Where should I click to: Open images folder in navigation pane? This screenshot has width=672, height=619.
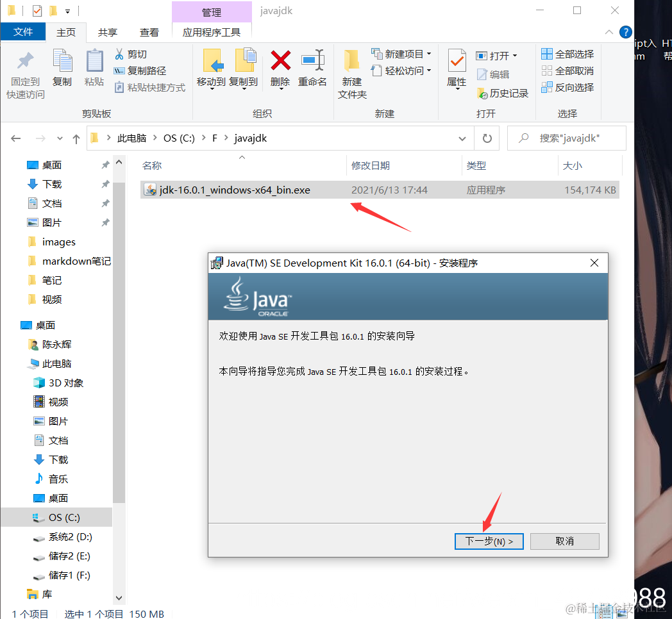[58, 242]
